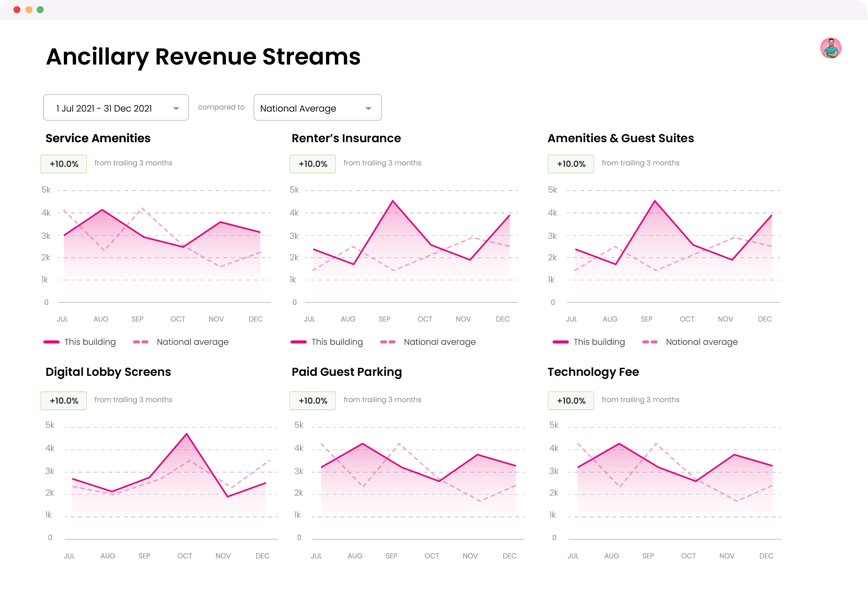
Task: Click the Paid Guest Parking heading
Action: tap(346, 372)
